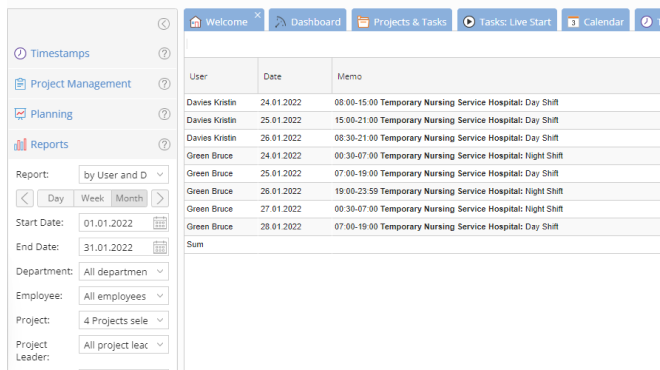Select the Week range button
660x370 pixels.
[x=93, y=198]
